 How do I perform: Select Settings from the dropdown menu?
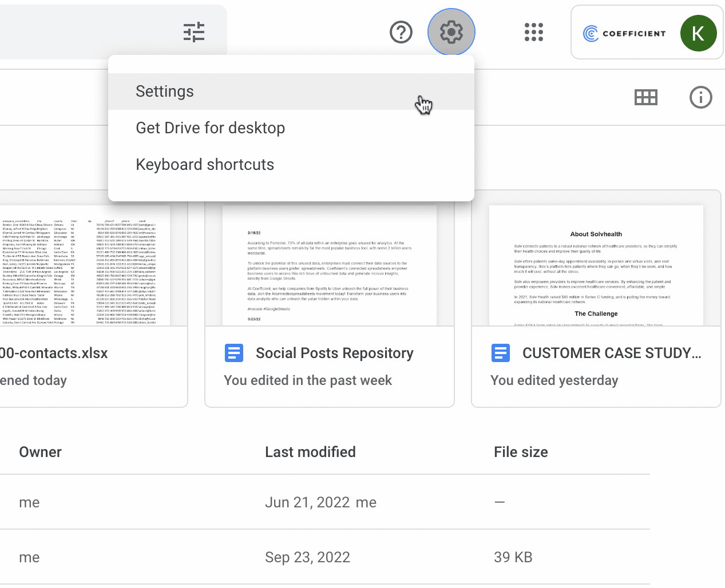click(x=165, y=92)
